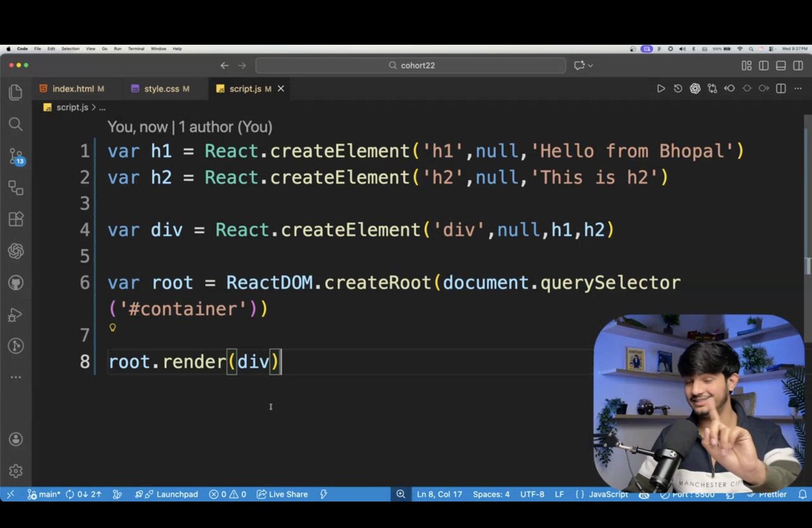Open the Accounts menu icon
The image size is (812, 528).
[16, 439]
